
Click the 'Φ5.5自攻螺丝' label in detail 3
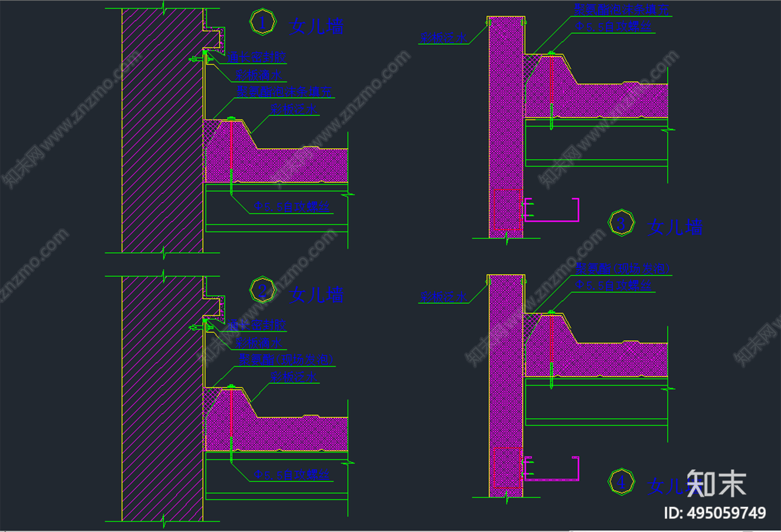click(613, 26)
